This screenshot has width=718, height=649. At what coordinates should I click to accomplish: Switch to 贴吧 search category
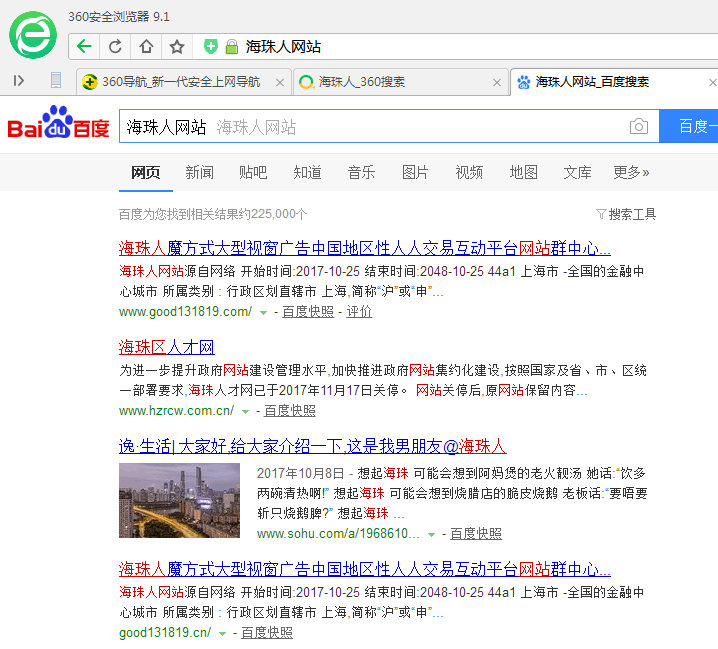(x=253, y=173)
